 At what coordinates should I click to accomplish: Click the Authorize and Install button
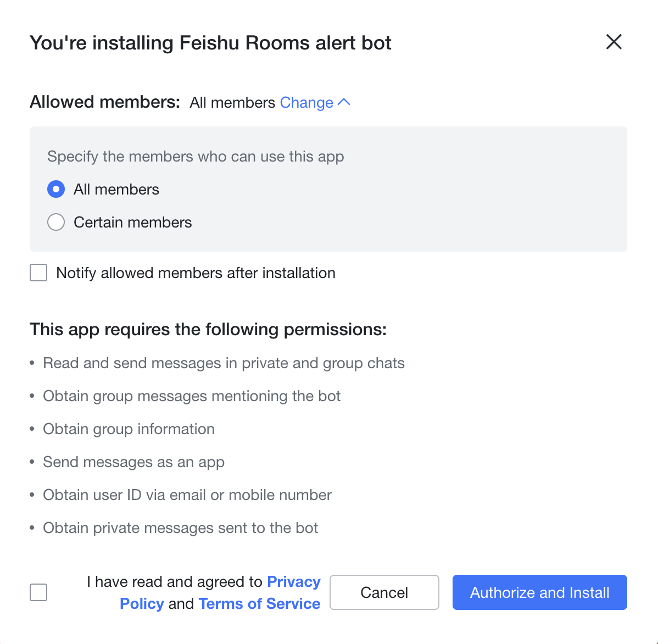click(x=539, y=592)
